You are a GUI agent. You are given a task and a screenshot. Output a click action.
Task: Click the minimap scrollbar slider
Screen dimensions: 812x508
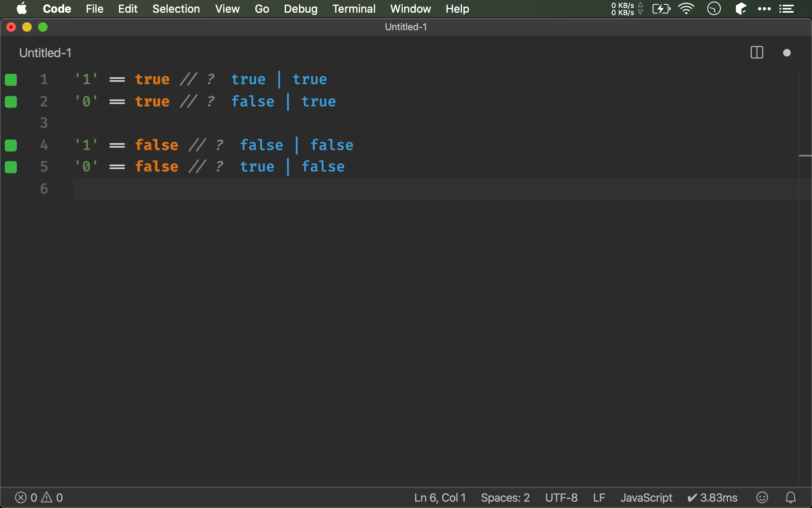tap(805, 155)
